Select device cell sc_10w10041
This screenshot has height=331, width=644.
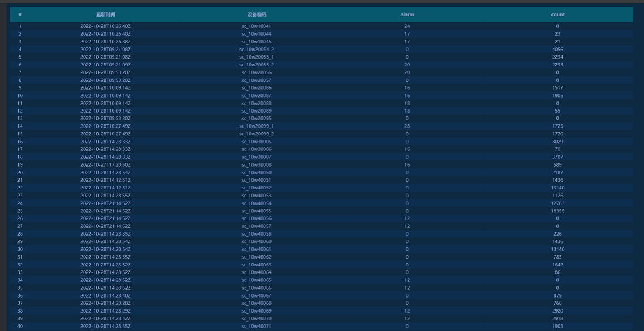click(x=256, y=26)
